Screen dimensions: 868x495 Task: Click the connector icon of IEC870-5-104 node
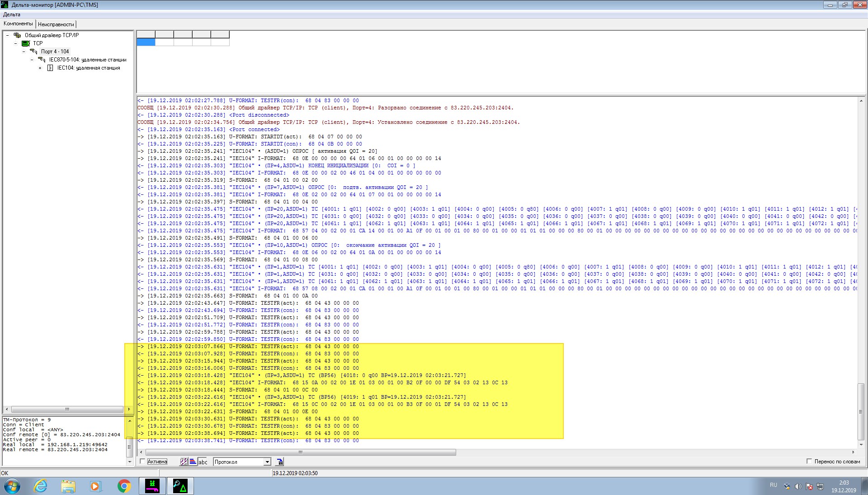(x=42, y=60)
